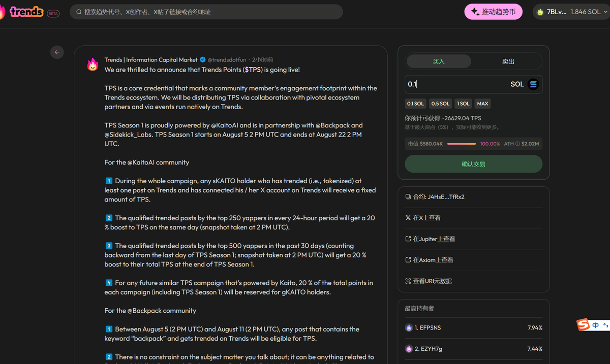Click the Trends flame logo
Image resolution: width=610 pixels, height=364 pixels.
(2, 11)
